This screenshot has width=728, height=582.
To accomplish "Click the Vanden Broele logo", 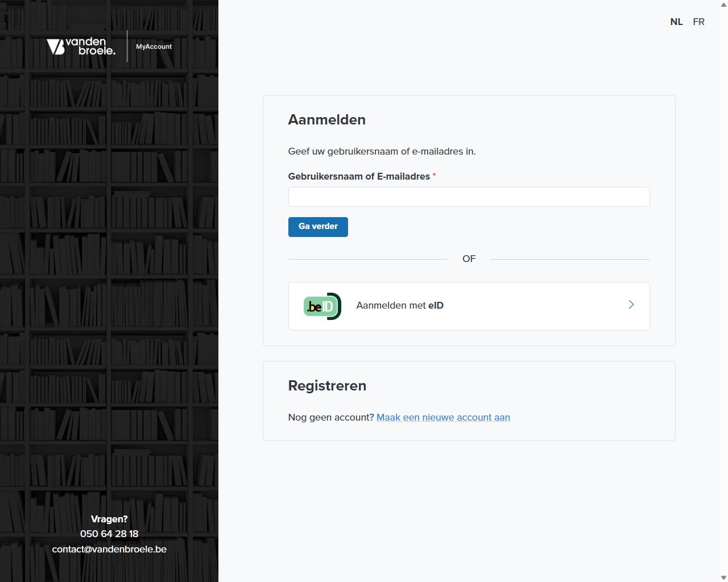I will click(81, 46).
